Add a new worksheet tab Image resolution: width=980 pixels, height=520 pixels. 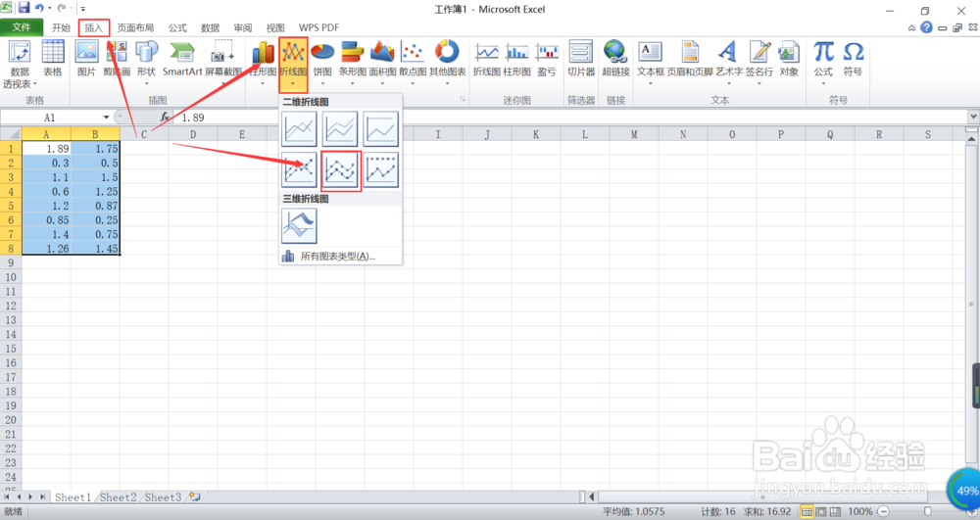(195, 497)
